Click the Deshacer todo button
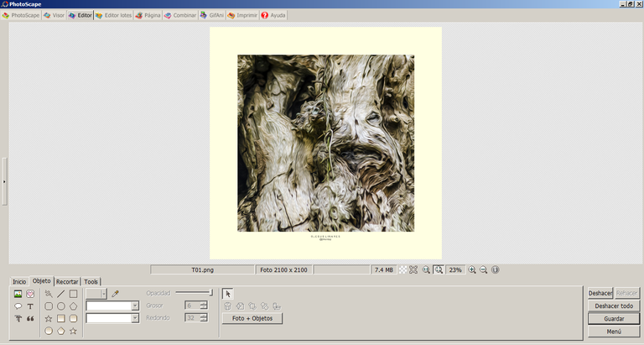The width and height of the screenshot is (644, 345). click(x=614, y=306)
